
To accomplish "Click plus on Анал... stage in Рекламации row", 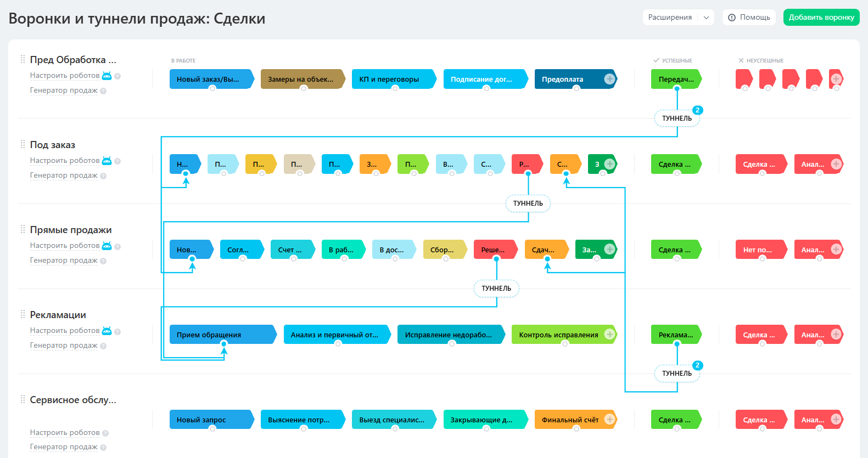I will coord(836,334).
